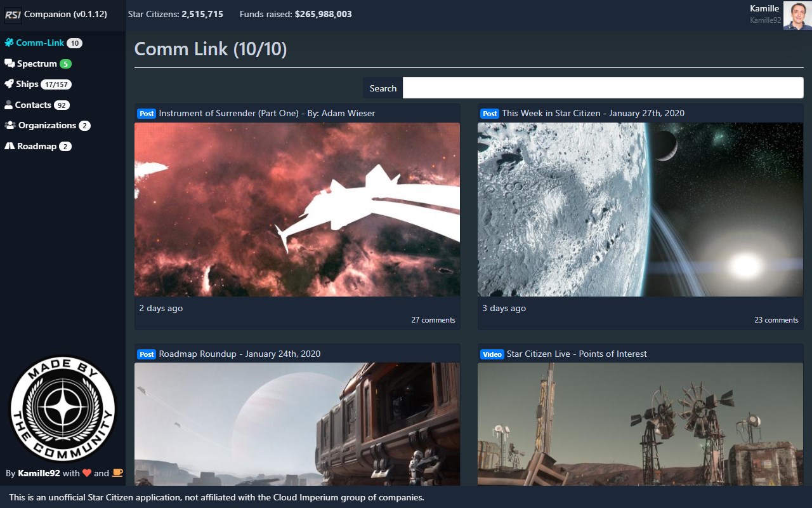This screenshot has width=812, height=508.
Task: Click the Organizations 2 badge
Action: pos(84,126)
